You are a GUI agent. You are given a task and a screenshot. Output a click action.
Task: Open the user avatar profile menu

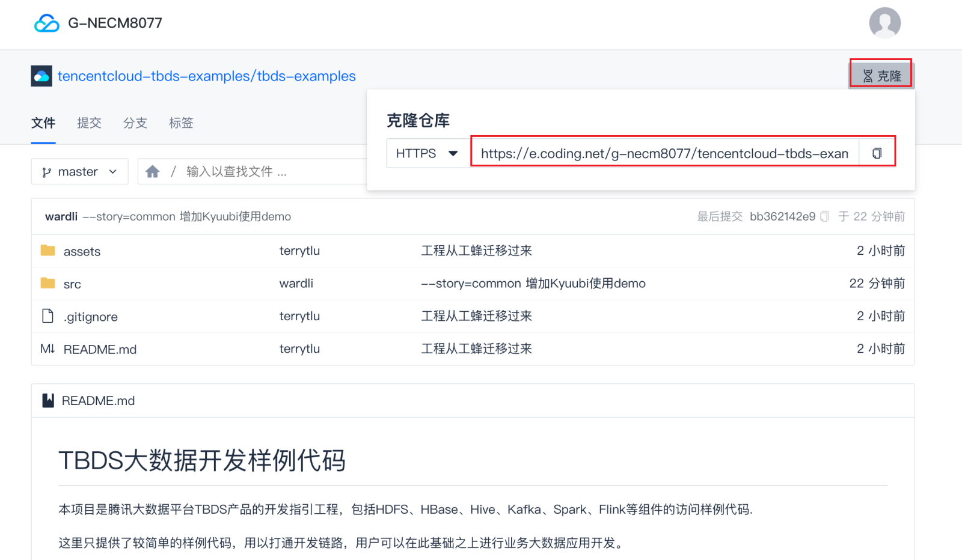click(x=884, y=23)
